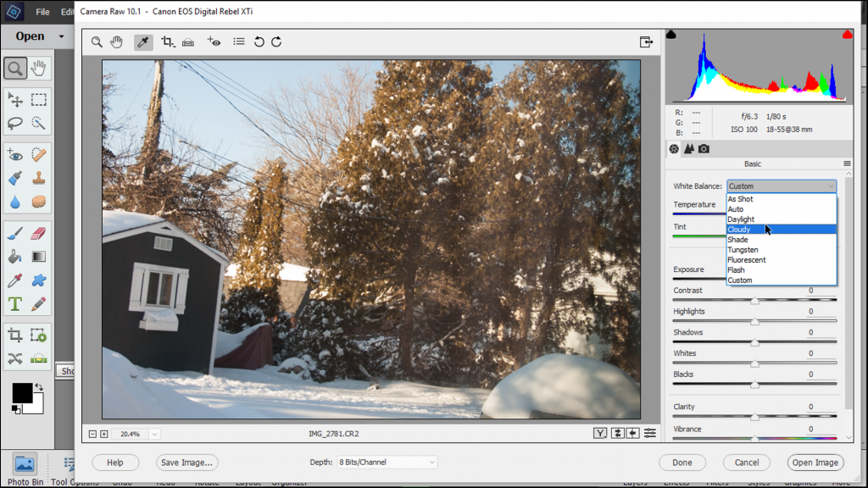The height and width of the screenshot is (488, 868).
Task: Click the Blacks slider handle
Action: pos(754,385)
